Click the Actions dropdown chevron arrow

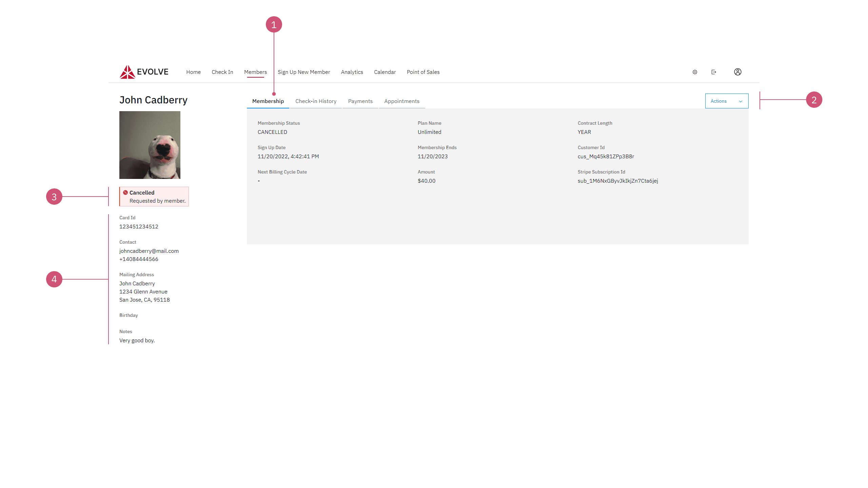tap(741, 101)
